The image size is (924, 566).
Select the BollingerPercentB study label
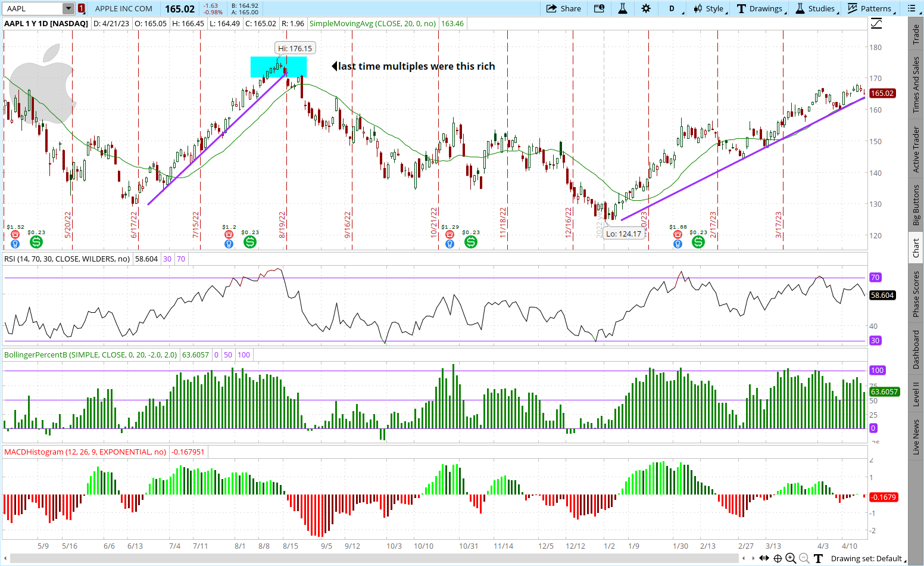(x=90, y=354)
